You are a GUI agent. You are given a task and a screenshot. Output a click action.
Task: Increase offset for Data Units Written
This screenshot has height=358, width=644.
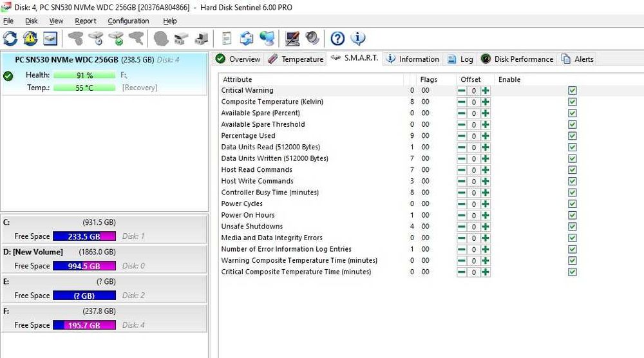486,158
